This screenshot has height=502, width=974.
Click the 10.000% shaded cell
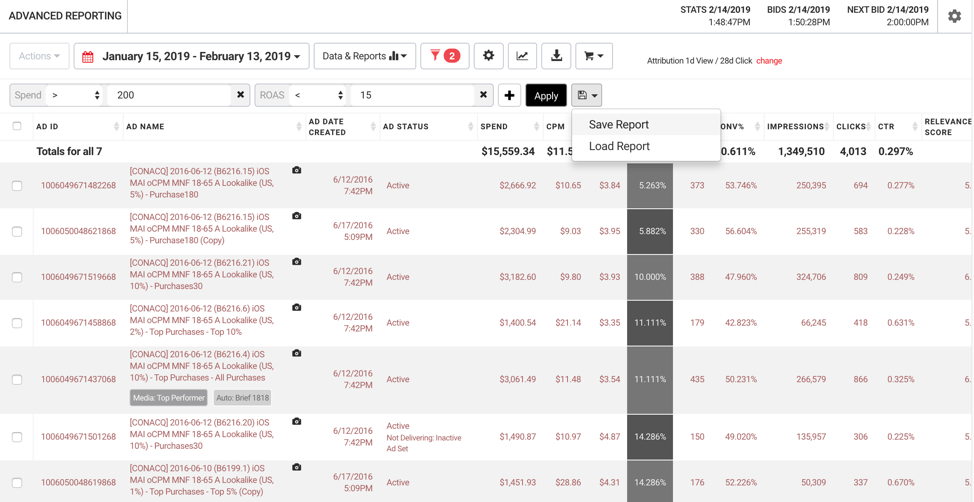[x=650, y=277]
